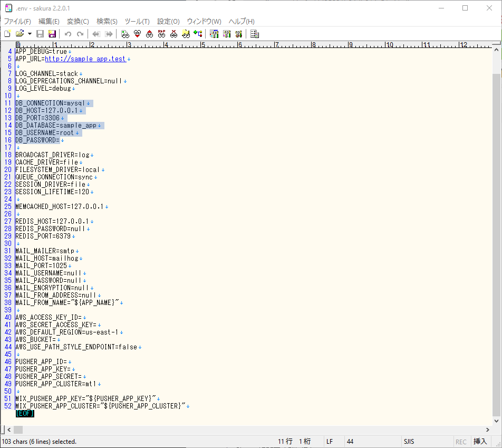Open common settings icon

tap(238, 34)
